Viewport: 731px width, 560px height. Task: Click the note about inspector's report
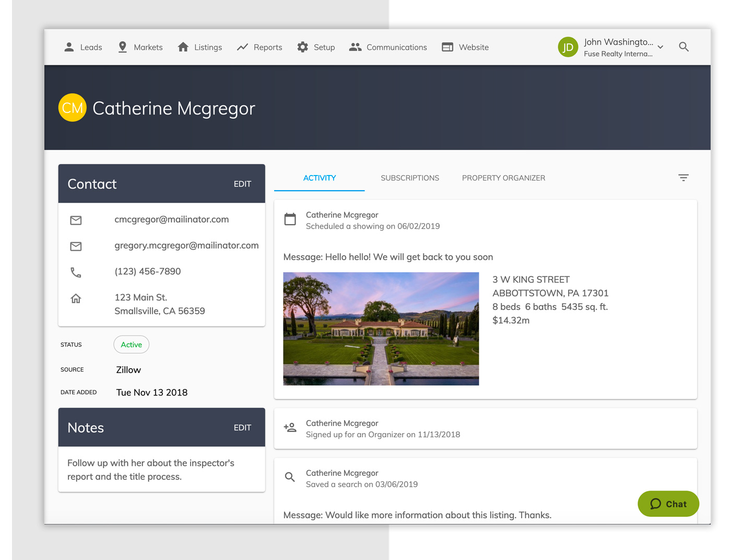151,470
